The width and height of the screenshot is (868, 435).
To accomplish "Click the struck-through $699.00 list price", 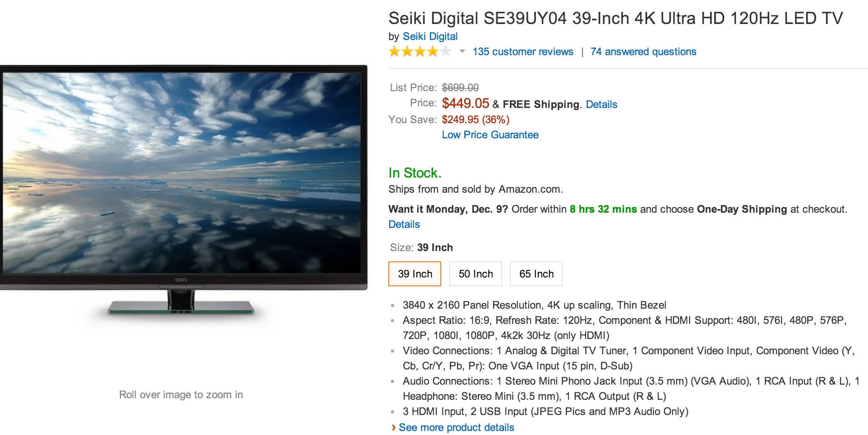I will coord(460,88).
